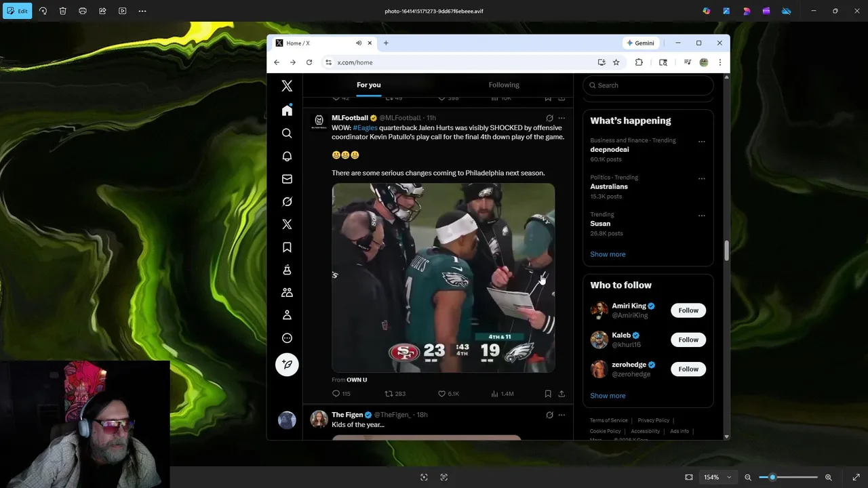Open X Home from the sidebar house icon
868x488 pixels.
point(287,110)
